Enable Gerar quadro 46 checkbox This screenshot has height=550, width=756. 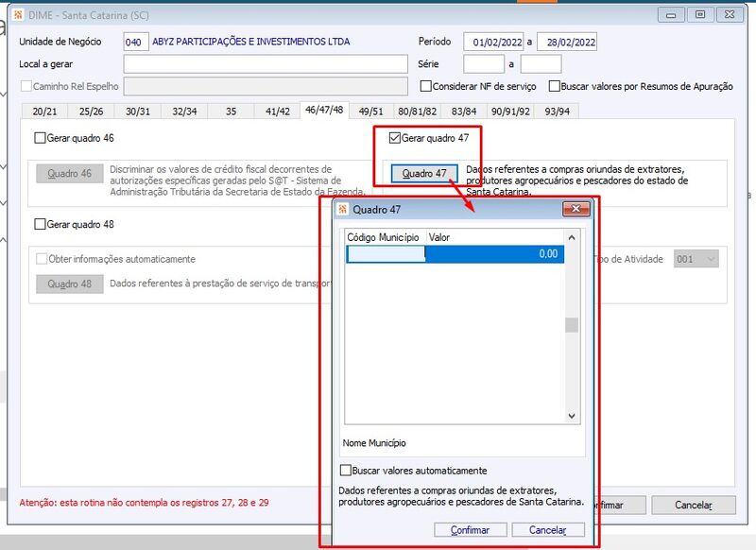point(40,138)
